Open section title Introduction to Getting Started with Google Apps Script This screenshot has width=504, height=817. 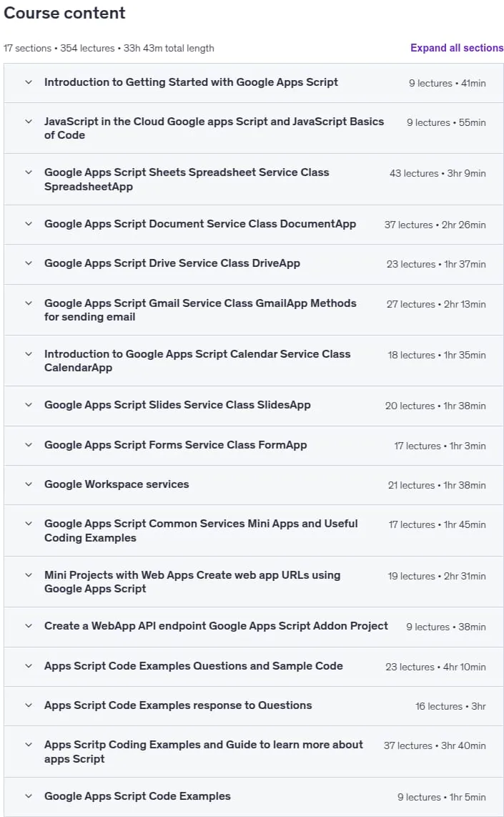pos(191,82)
